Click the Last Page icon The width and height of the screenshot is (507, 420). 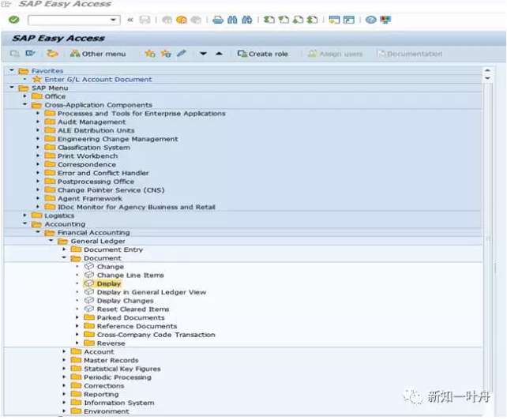[313, 20]
